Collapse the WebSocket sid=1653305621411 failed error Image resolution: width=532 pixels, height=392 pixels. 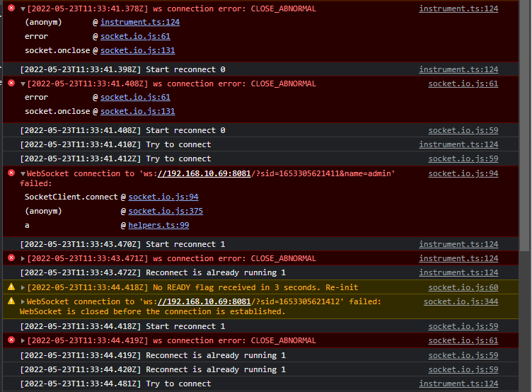(x=23, y=174)
